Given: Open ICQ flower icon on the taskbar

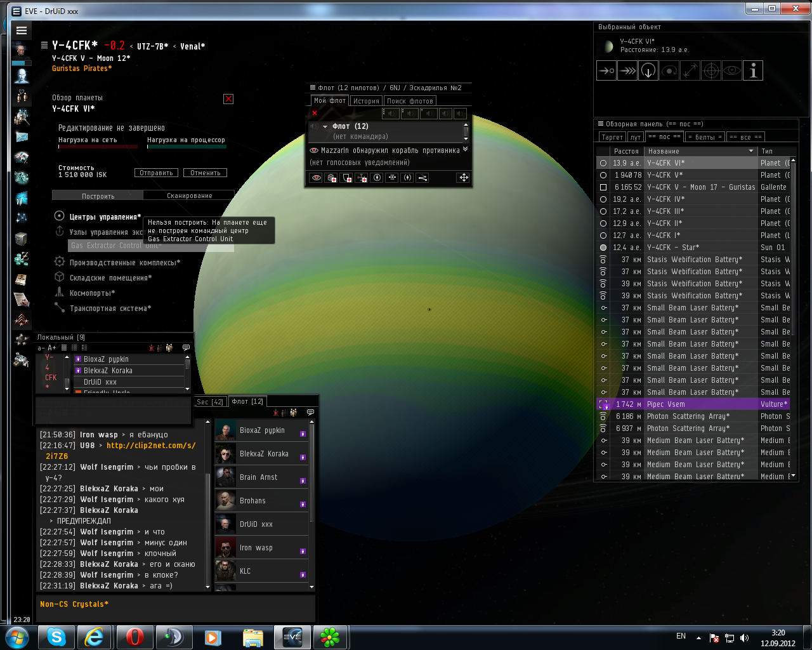Looking at the screenshot, I should point(330,637).
